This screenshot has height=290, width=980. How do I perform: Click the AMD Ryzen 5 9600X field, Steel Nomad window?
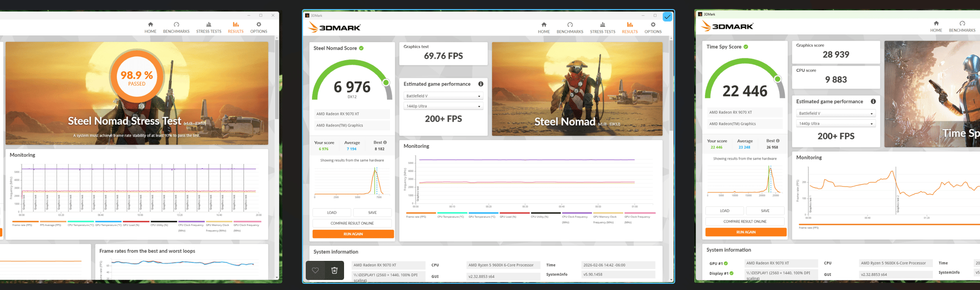[x=503, y=265]
